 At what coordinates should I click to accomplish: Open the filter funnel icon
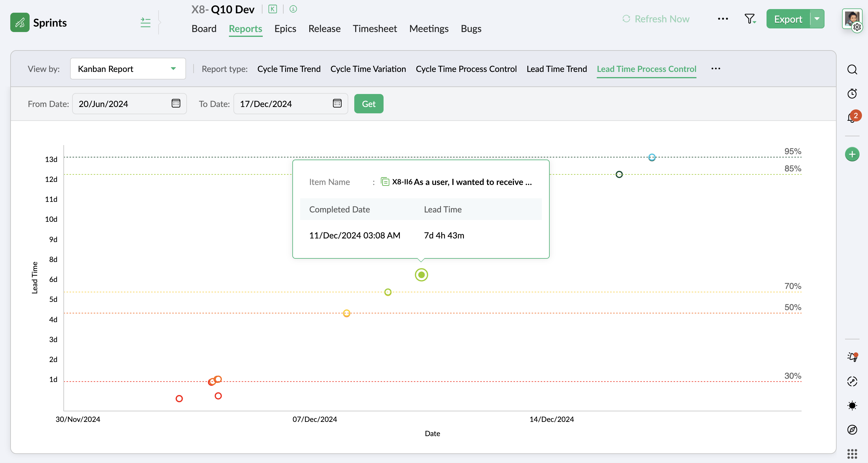click(749, 19)
